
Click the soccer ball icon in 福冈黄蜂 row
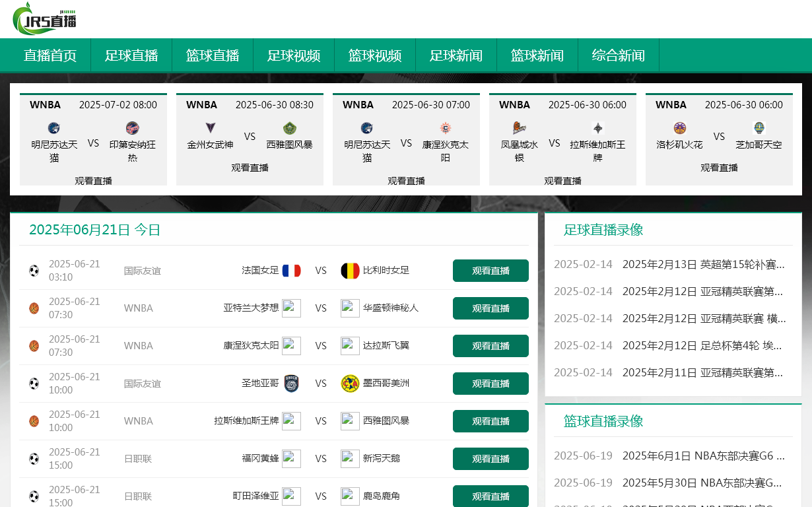coord(34,459)
